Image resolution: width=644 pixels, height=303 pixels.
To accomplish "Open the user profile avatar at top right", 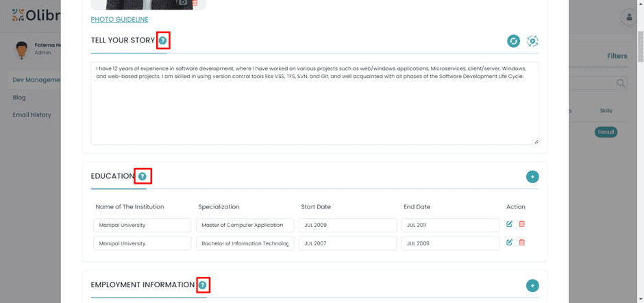I will [628, 18].
